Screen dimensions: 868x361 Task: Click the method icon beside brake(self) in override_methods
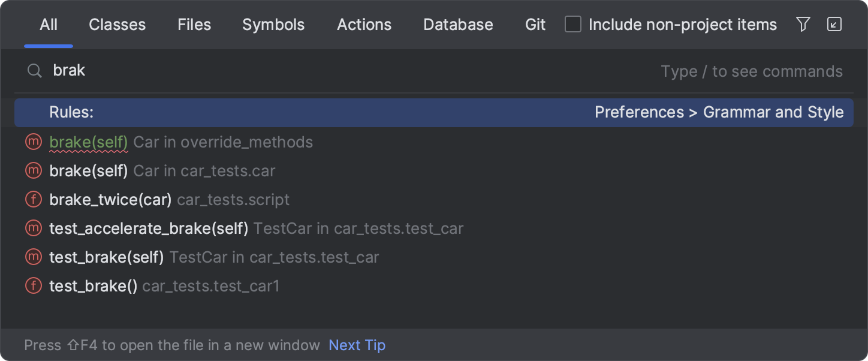pos(33,142)
